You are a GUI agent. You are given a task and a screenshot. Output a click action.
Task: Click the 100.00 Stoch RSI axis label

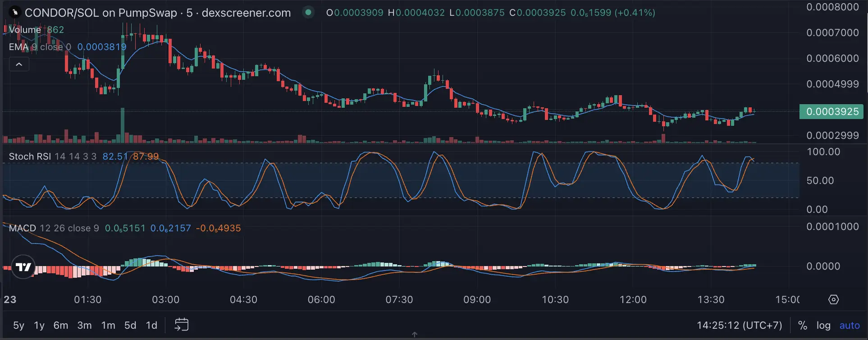tap(823, 152)
